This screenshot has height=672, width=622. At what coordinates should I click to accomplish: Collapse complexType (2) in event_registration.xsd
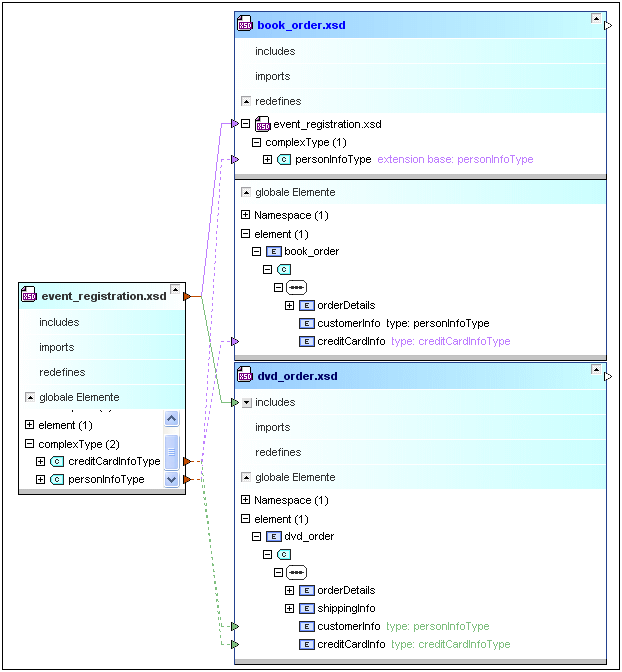pyautogui.click(x=29, y=443)
